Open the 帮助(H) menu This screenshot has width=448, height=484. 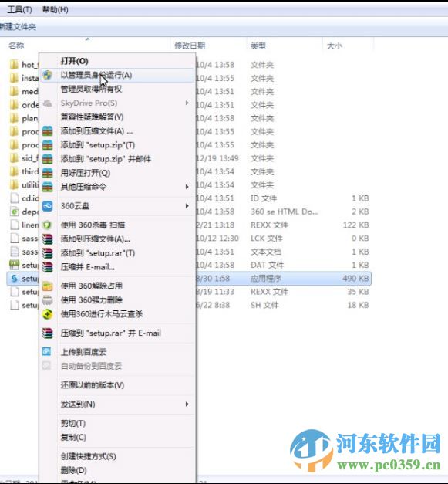pyautogui.click(x=56, y=10)
